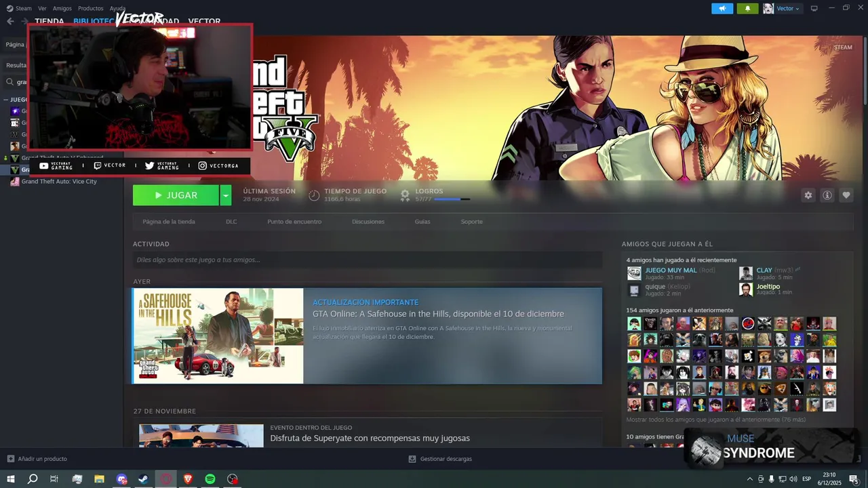The image size is (868, 488).
Task: Click Joeltipo friend avatar
Action: pyautogui.click(x=746, y=289)
